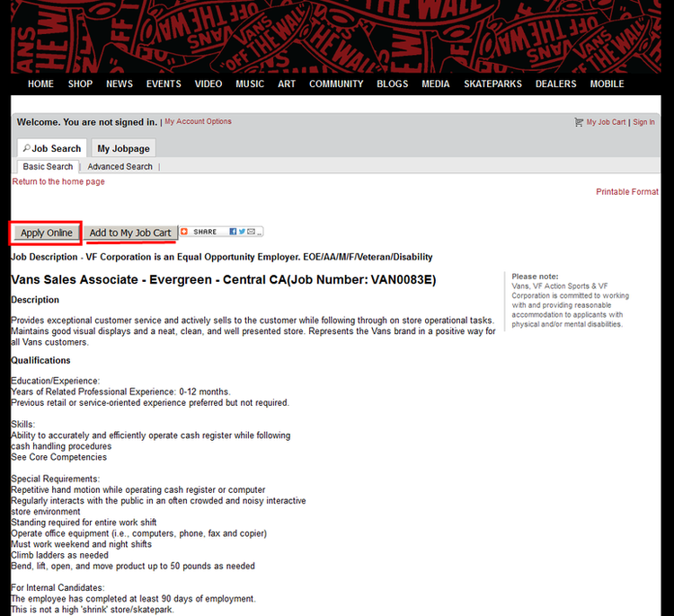The image size is (674, 616).
Task: Click the 'Skills:' label
Action: (22, 424)
